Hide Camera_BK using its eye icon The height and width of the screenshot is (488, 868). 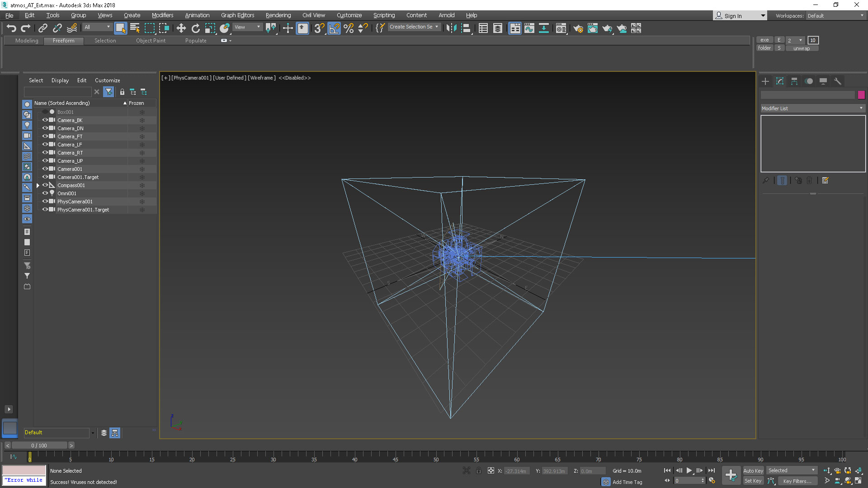click(x=45, y=120)
